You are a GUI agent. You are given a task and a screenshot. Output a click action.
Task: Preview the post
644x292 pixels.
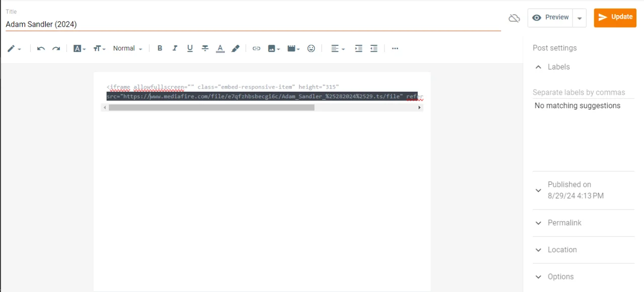click(550, 18)
